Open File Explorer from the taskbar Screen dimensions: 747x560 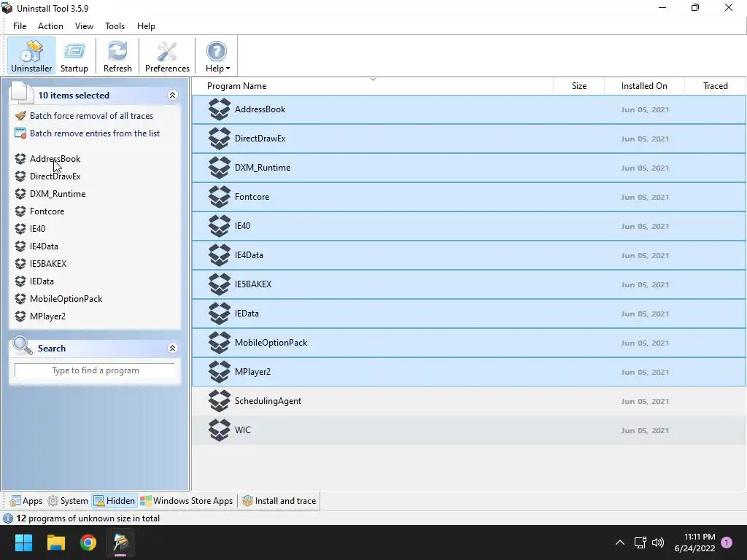click(x=55, y=542)
